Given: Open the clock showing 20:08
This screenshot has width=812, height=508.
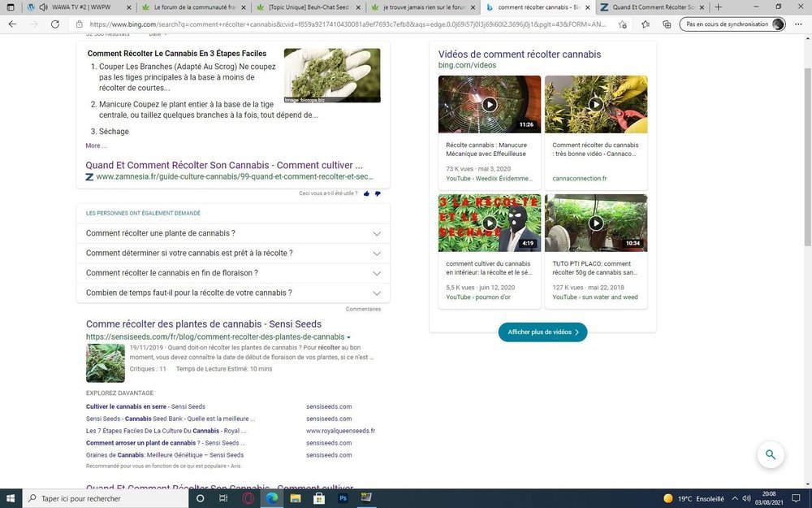Looking at the screenshot, I should 768,498.
